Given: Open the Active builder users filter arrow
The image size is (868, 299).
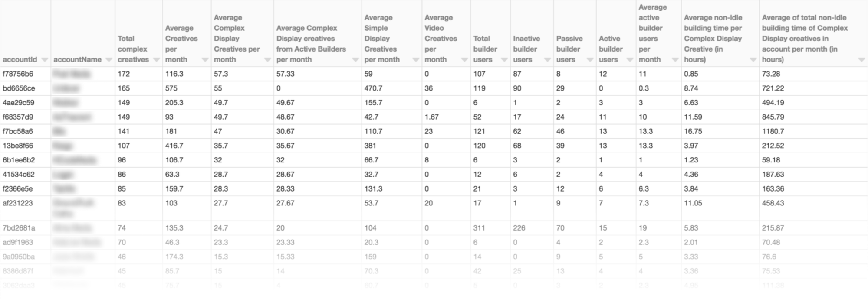Looking at the screenshot, I should coord(629,60).
